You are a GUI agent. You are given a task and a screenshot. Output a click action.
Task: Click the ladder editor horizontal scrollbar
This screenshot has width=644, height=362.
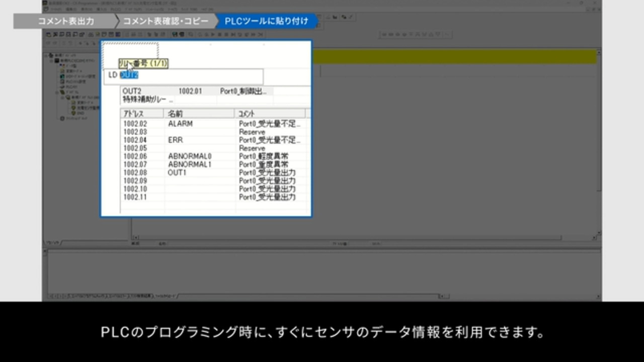(352, 237)
